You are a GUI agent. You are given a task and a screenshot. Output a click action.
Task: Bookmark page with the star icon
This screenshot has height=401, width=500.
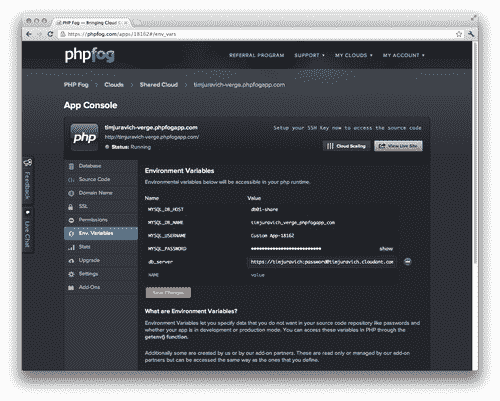click(459, 34)
